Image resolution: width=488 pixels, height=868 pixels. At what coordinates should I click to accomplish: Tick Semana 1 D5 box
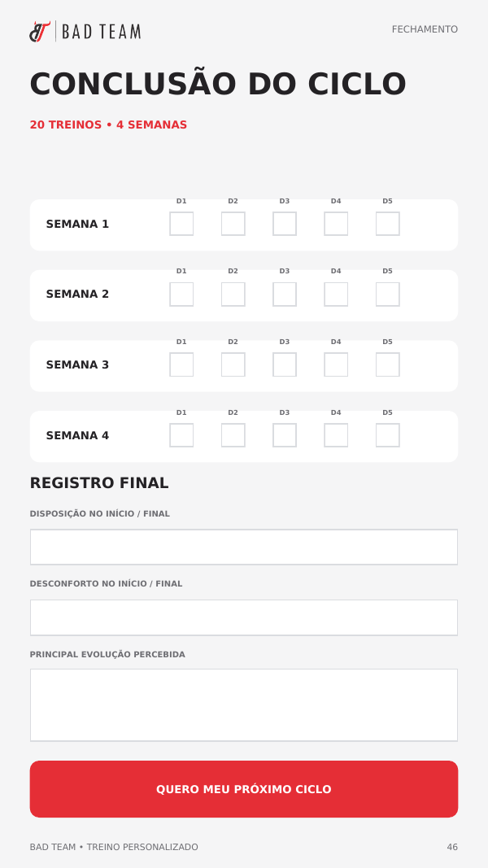tap(387, 224)
